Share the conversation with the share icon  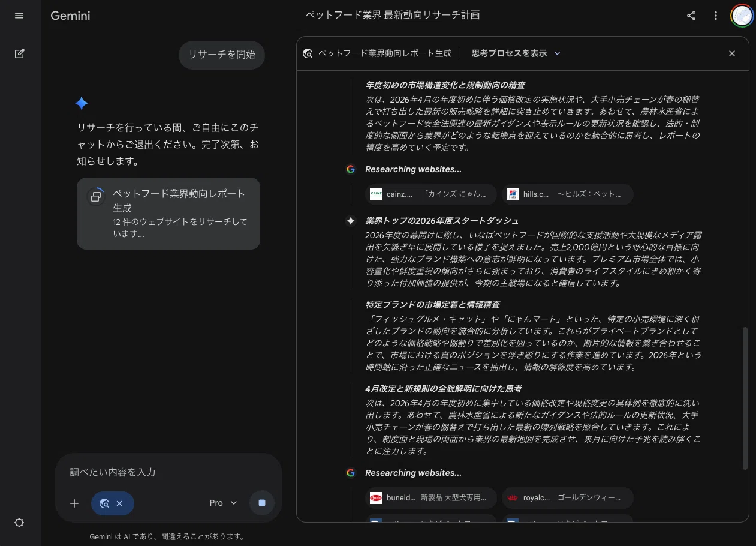click(691, 16)
